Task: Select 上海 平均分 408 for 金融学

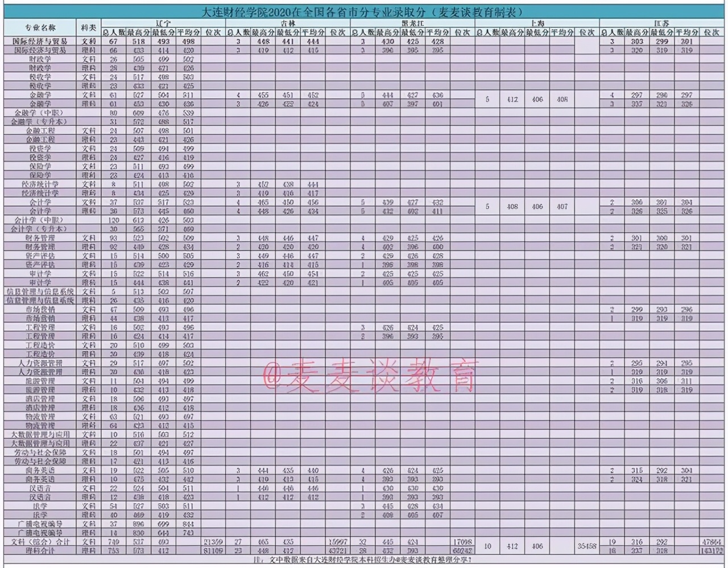Action: pyautogui.click(x=562, y=100)
